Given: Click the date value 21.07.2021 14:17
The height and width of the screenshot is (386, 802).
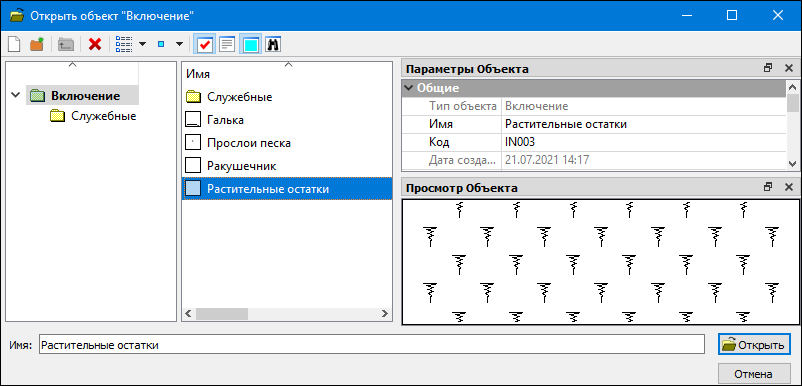Looking at the screenshot, I should (x=644, y=160).
